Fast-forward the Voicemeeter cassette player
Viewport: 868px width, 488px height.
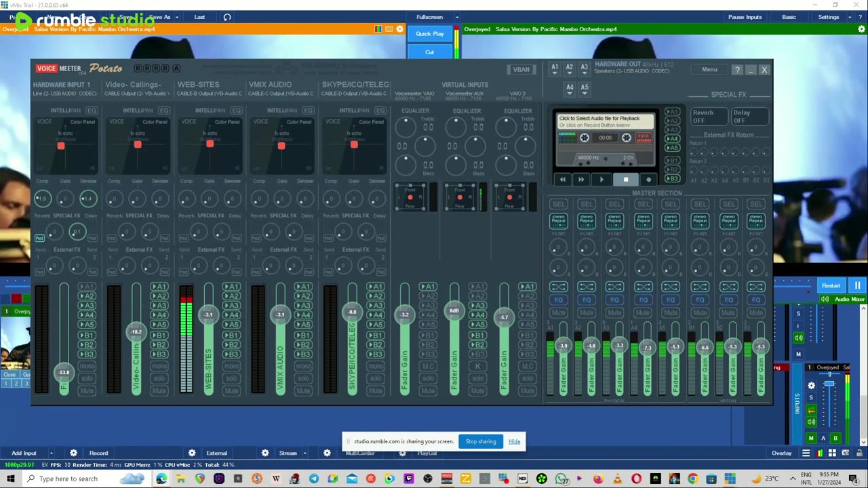click(581, 180)
